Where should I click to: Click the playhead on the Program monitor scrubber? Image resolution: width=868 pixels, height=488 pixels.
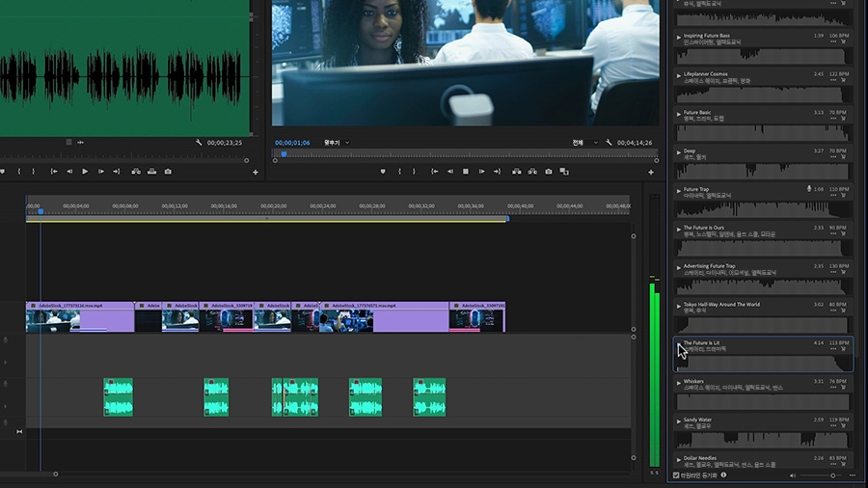coord(284,154)
